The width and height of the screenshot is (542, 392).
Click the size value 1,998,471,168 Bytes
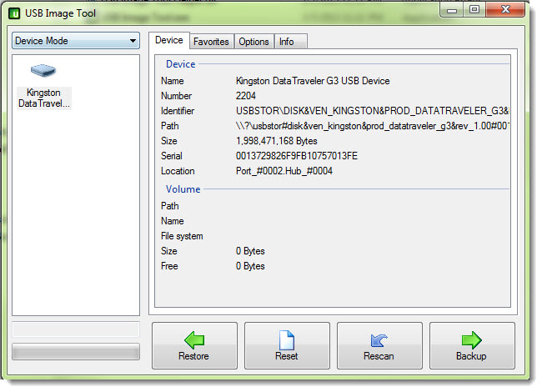(277, 141)
